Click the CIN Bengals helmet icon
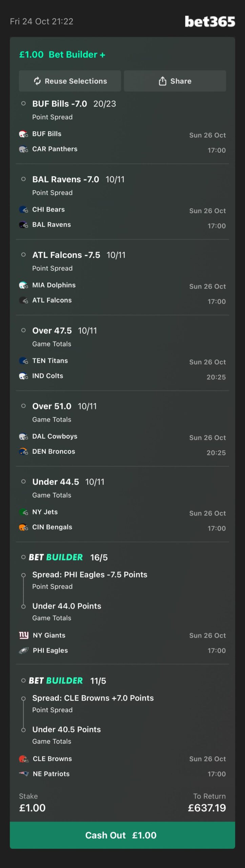Screen dimensions: 245x868 click(23, 527)
